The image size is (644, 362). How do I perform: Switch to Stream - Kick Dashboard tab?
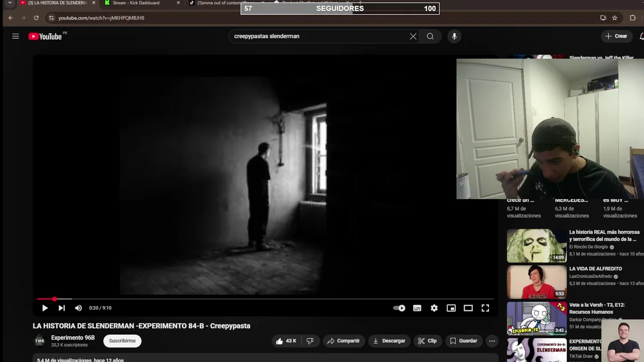coord(136,3)
